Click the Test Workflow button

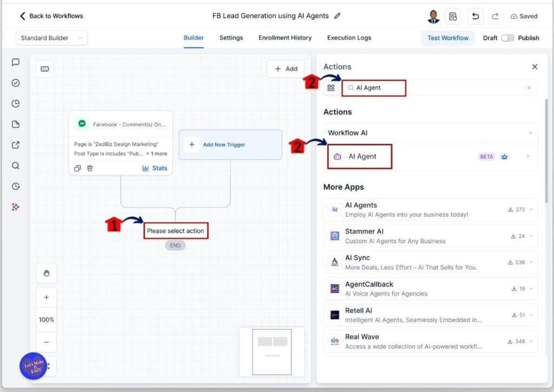click(x=448, y=38)
